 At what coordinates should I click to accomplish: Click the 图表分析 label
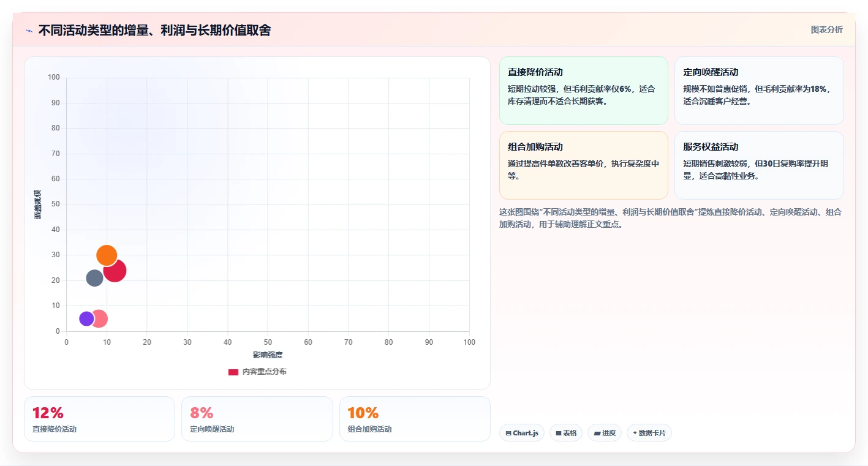click(x=826, y=29)
